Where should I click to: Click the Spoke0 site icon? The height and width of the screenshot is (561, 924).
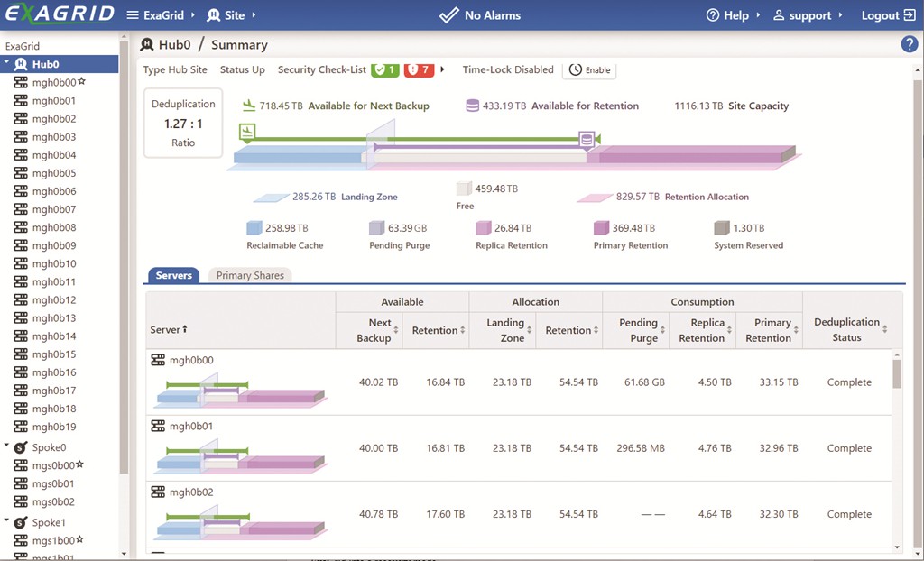[x=21, y=447]
